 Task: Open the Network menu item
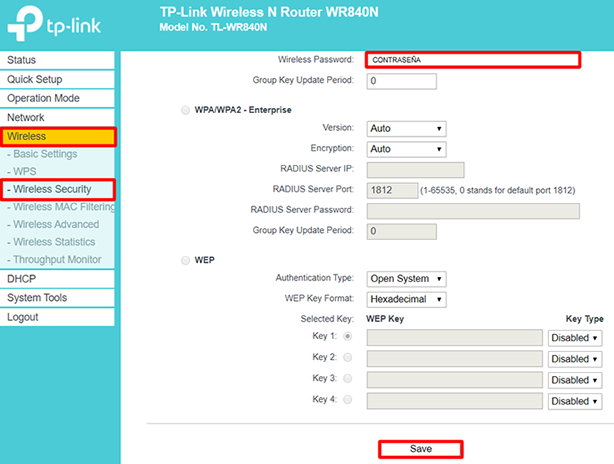tap(57, 117)
